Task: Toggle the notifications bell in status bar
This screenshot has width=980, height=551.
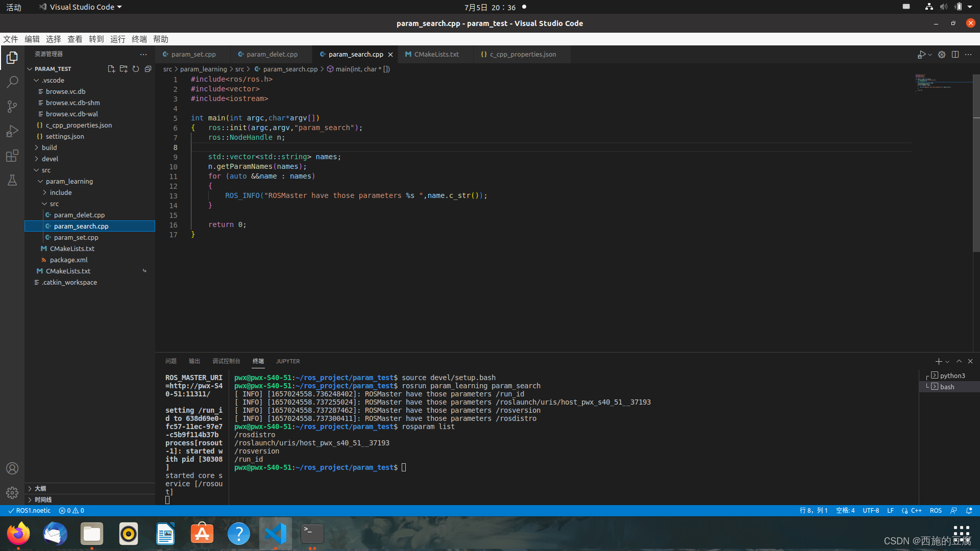Action: tap(969, 511)
